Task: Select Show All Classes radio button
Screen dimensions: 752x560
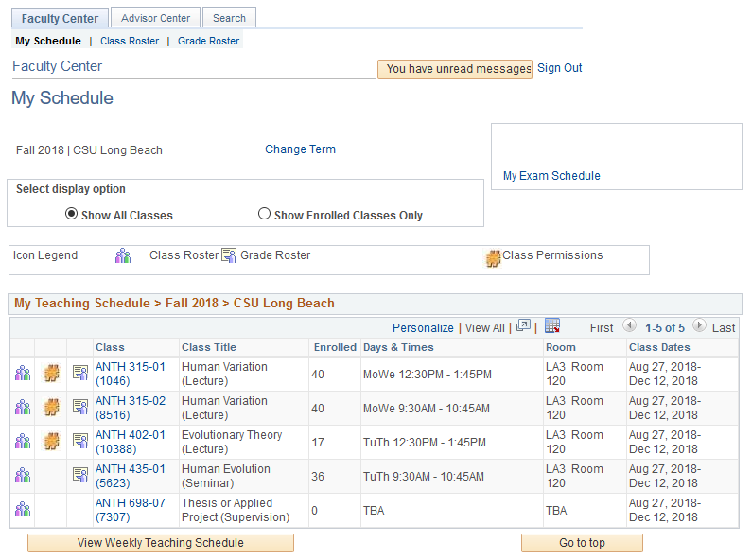Action: pos(71,214)
